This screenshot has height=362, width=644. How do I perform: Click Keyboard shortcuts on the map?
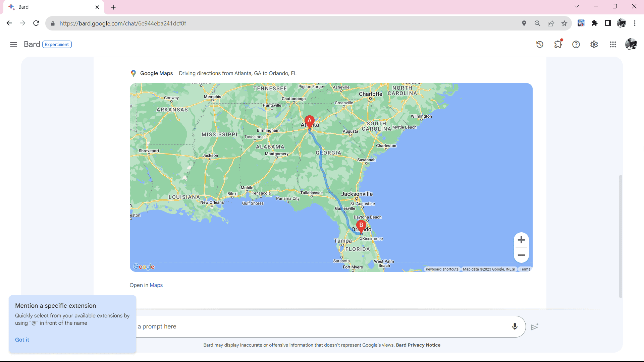pos(442,269)
